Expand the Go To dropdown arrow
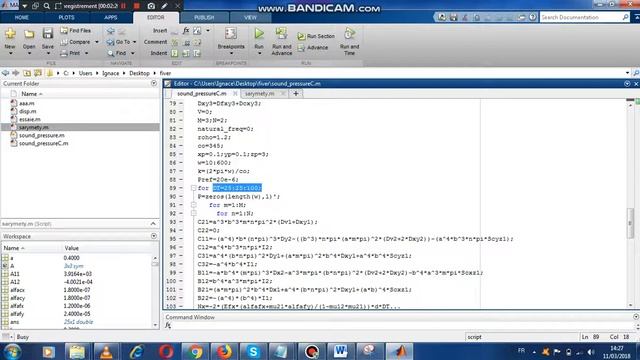 tap(134, 42)
